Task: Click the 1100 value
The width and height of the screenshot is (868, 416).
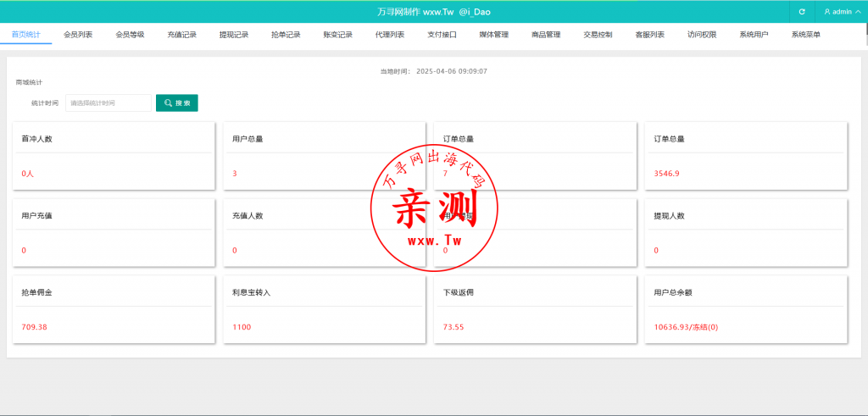Action: tap(242, 327)
